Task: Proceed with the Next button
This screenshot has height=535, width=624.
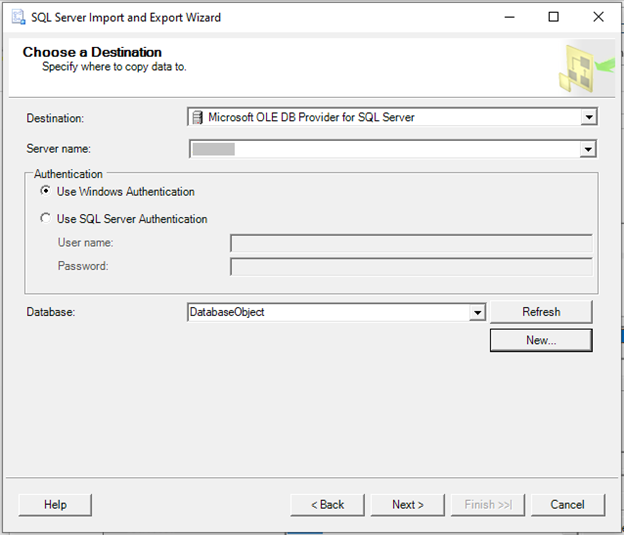Action: pyautogui.click(x=407, y=505)
